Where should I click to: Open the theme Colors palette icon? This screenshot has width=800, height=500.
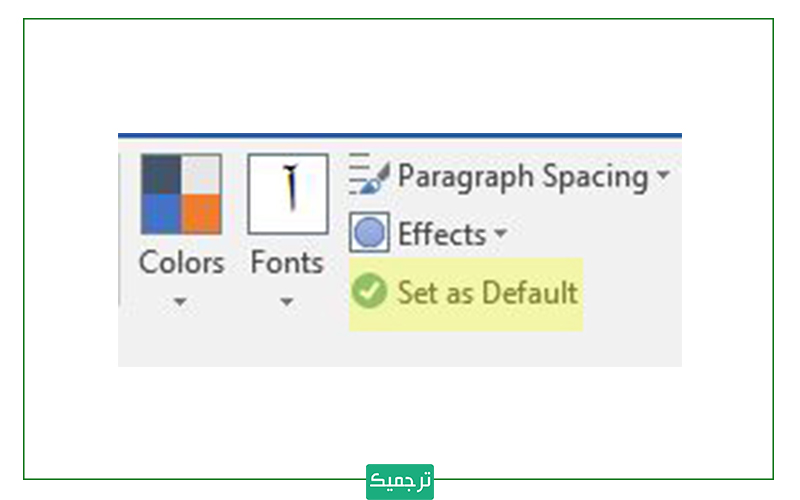click(x=181, y=194)
